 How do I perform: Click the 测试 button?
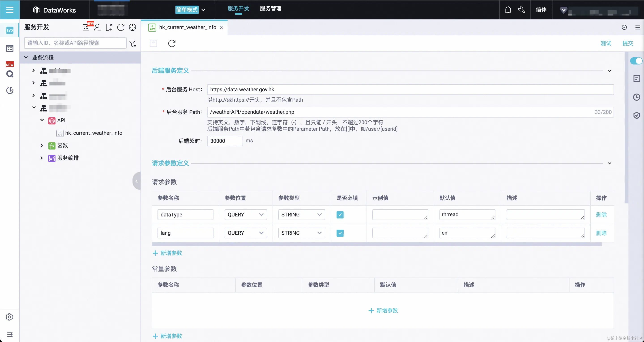pyautogui.click(x=606, y=43)
